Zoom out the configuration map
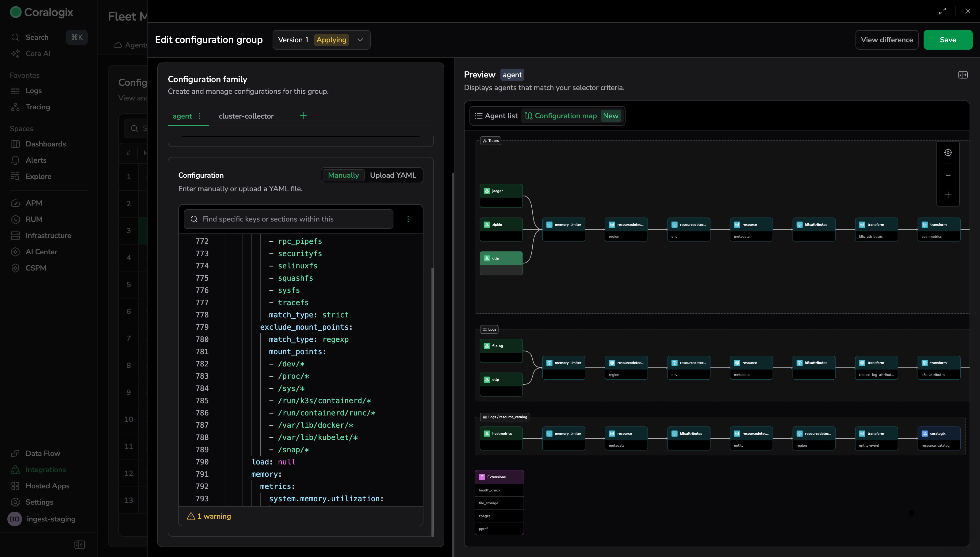This screenshot has height=557, width=980. coord(948,175)
